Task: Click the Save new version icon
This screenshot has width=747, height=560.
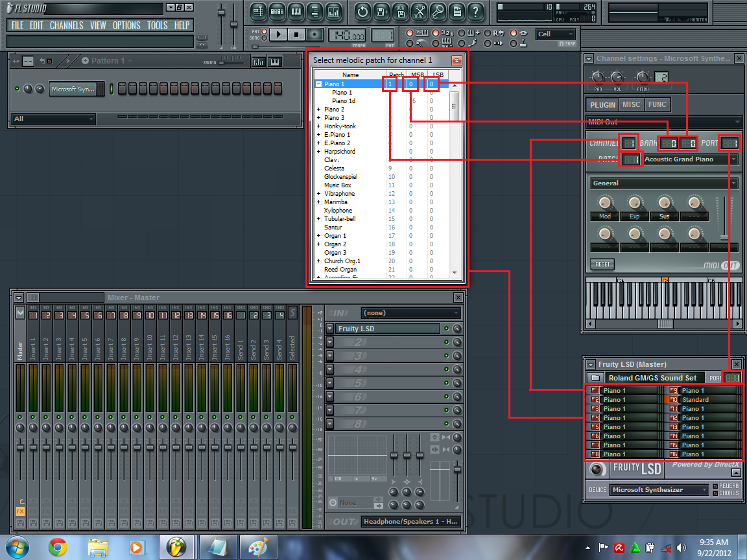Action: click(381, 12)
